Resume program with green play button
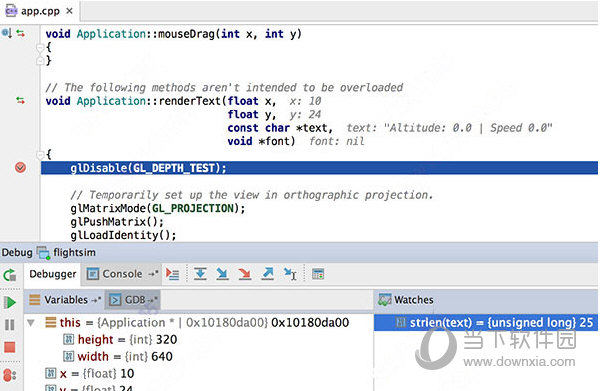Screen dimensions: 600x391 (x=10, y=302)
